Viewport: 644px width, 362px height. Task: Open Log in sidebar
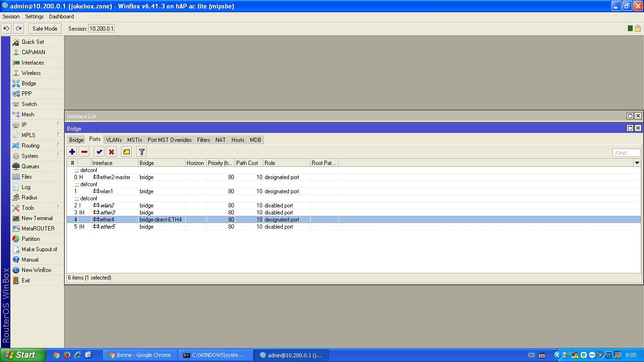tap(37, 187)
